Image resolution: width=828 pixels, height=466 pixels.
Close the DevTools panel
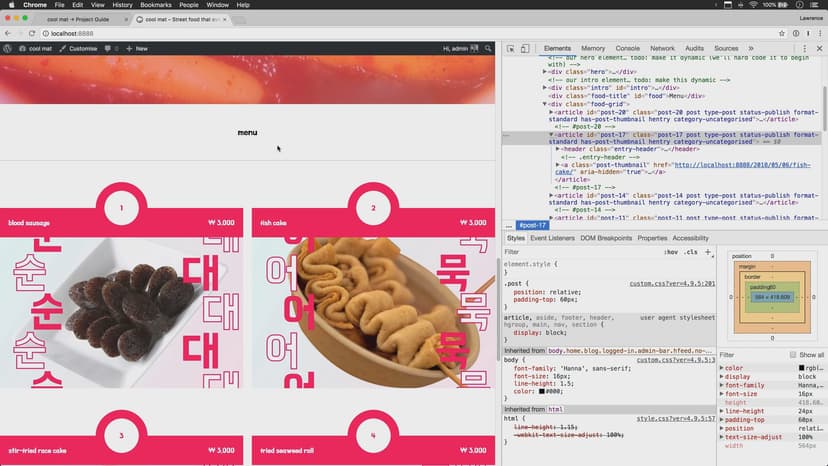(x=819, y=48)
